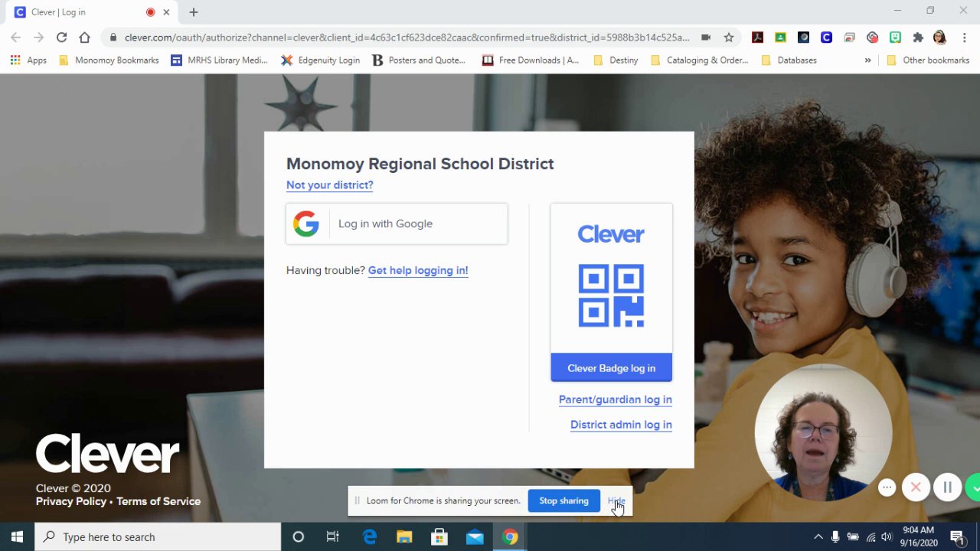Open the MRHS Library Medi... bookmark
Screen dimensions: 980x551
(219, 60)
